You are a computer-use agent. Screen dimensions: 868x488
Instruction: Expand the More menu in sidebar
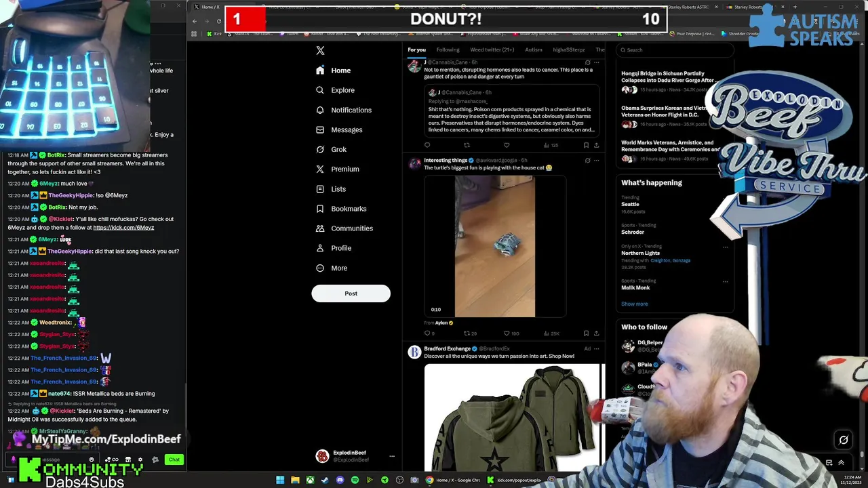click(332, 268)
